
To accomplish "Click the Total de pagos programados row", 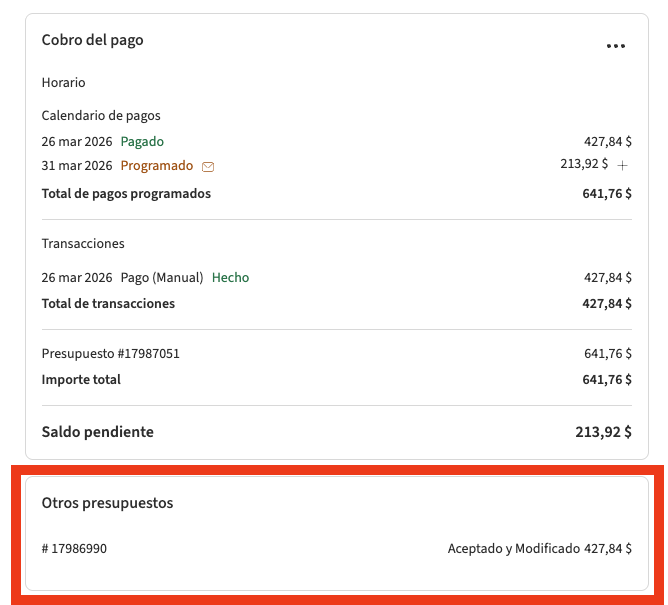I will coord(126,193).
